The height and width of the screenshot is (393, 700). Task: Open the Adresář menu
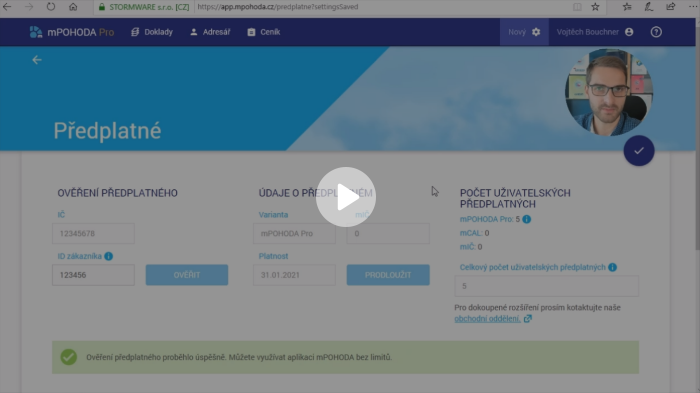pyautogui.click(x=210, y=32)
